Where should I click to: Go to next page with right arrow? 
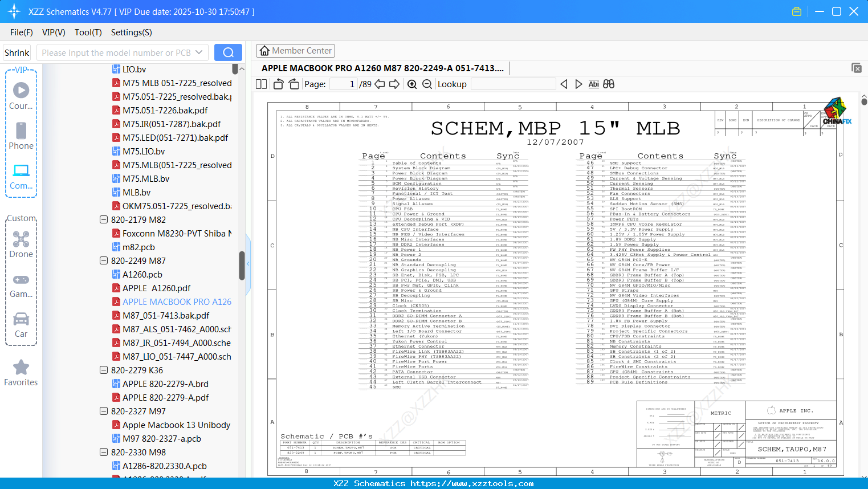(x=394, y=84)
